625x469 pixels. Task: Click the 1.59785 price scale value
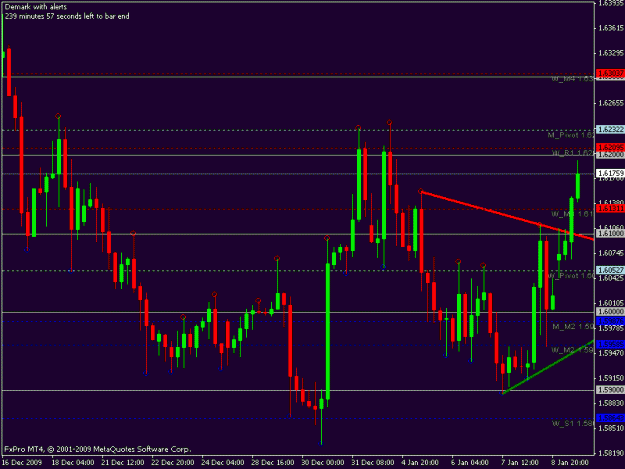611,328
